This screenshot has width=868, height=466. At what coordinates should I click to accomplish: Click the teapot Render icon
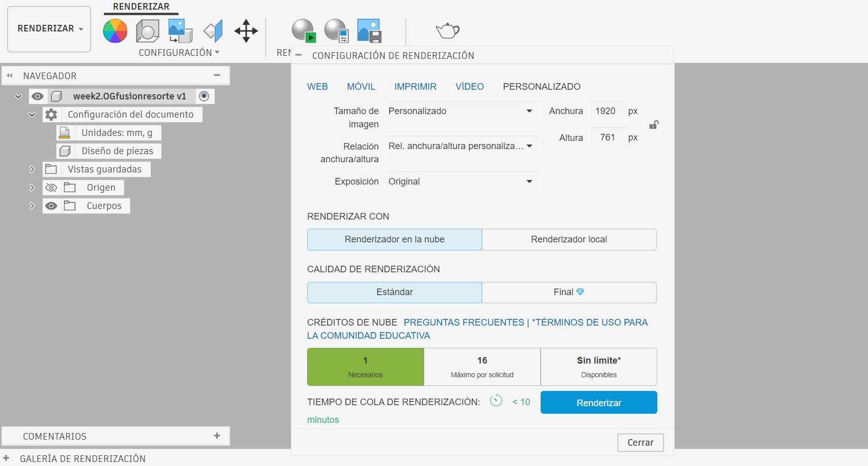tap(447, 30)
